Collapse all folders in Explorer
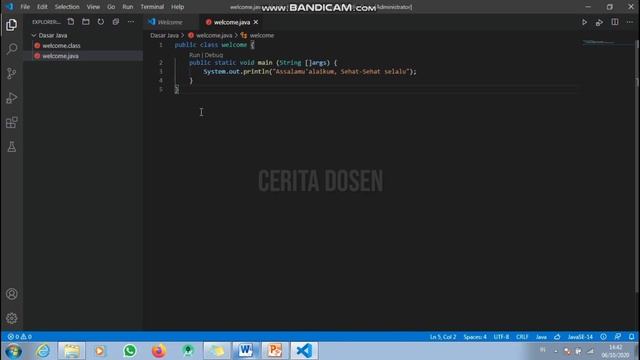 pos(116,22)
